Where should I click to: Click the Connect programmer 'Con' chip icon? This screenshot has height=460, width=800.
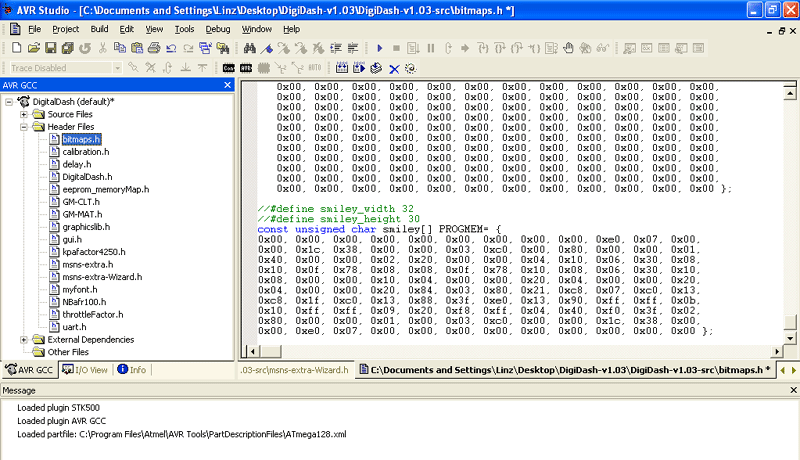[229, 68]
